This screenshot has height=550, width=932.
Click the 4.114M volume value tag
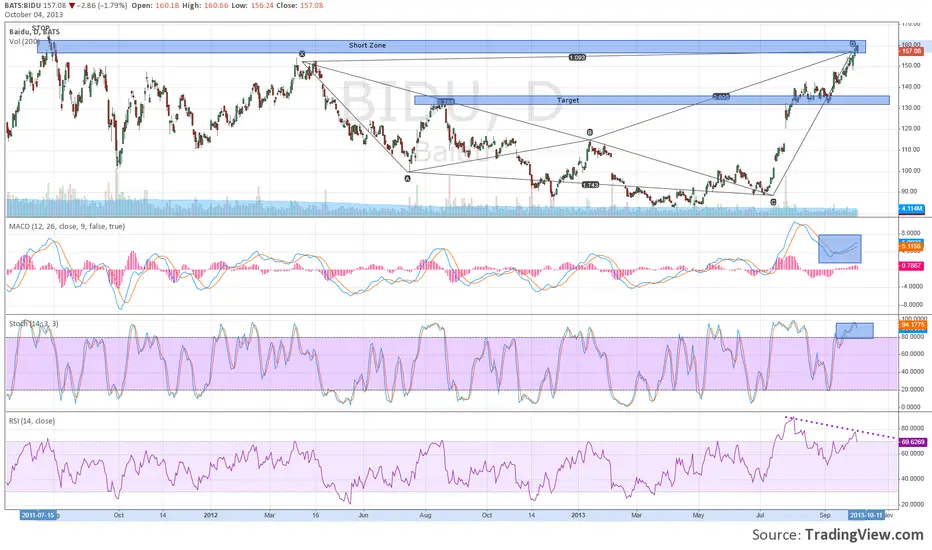911,209
